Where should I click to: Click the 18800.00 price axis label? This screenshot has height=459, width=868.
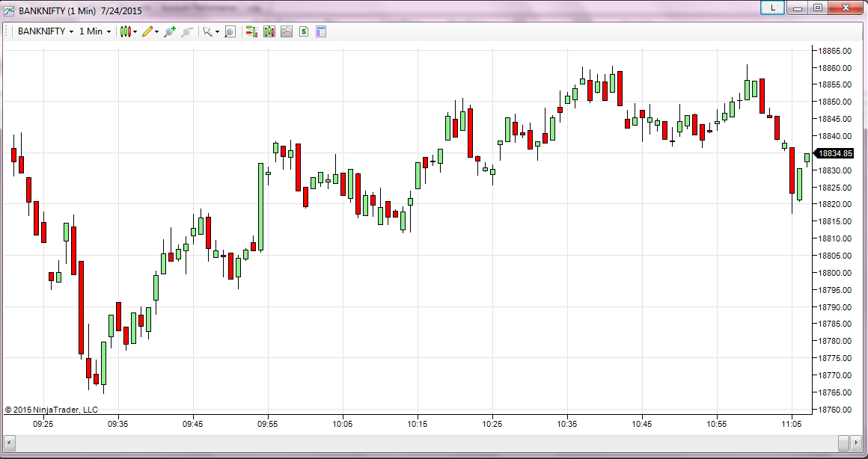click(835, 273)
